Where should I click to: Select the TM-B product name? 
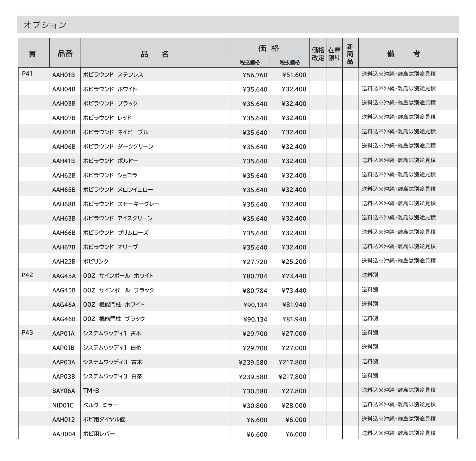pyautogui.click(x=91, y=391)
